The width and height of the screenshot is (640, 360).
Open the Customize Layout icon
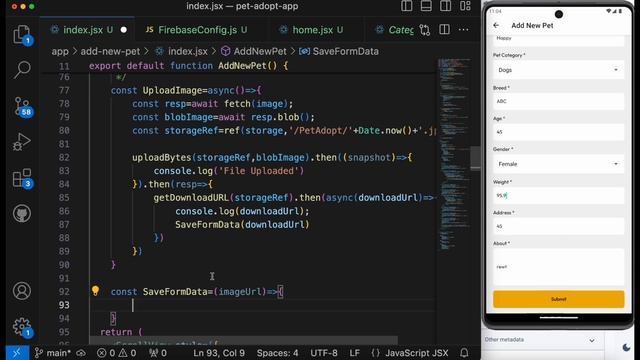pos(465,6)
